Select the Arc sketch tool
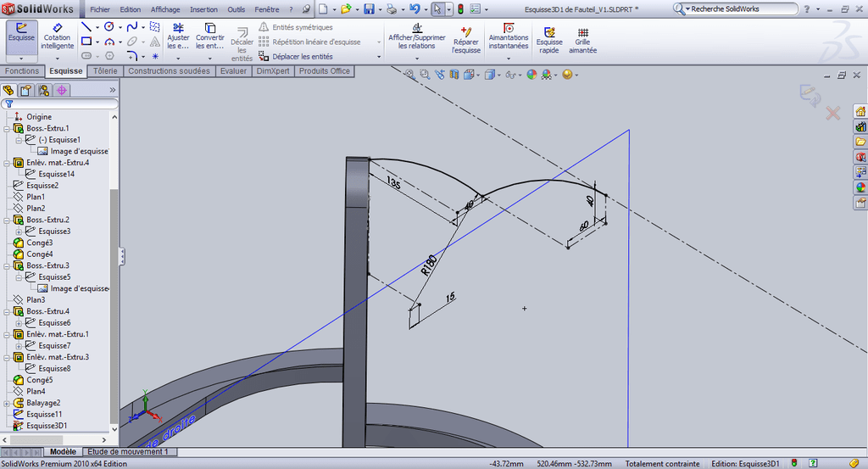868x469 pixels. pos(109,42)
